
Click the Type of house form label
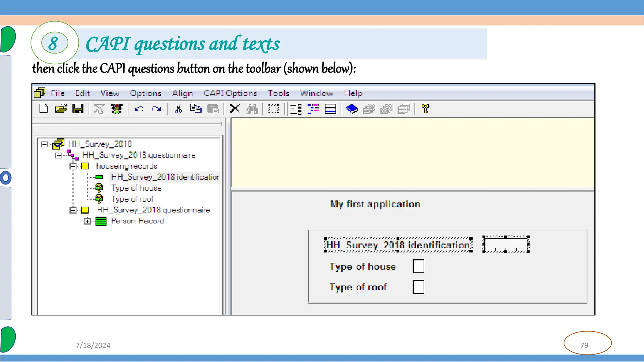[x=363, y=266]
